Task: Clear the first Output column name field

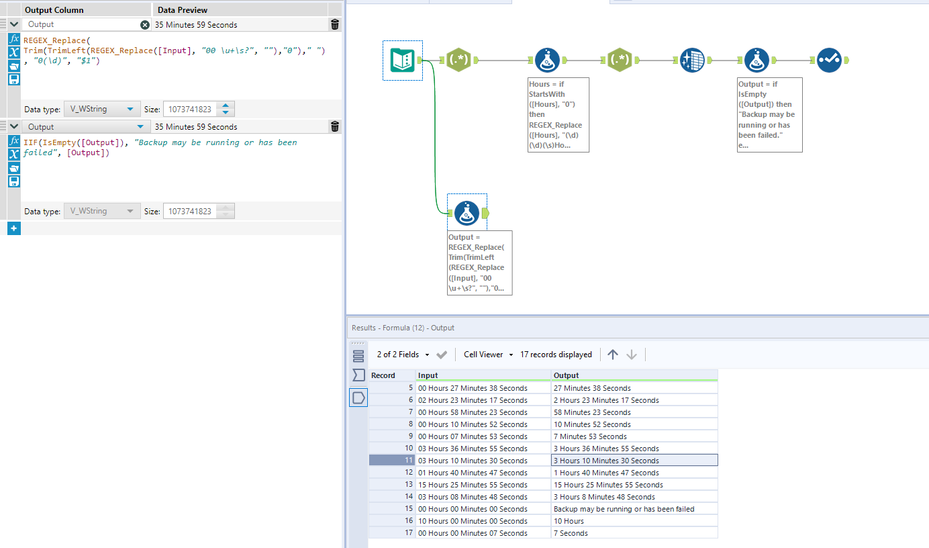Action: point(145,25)
